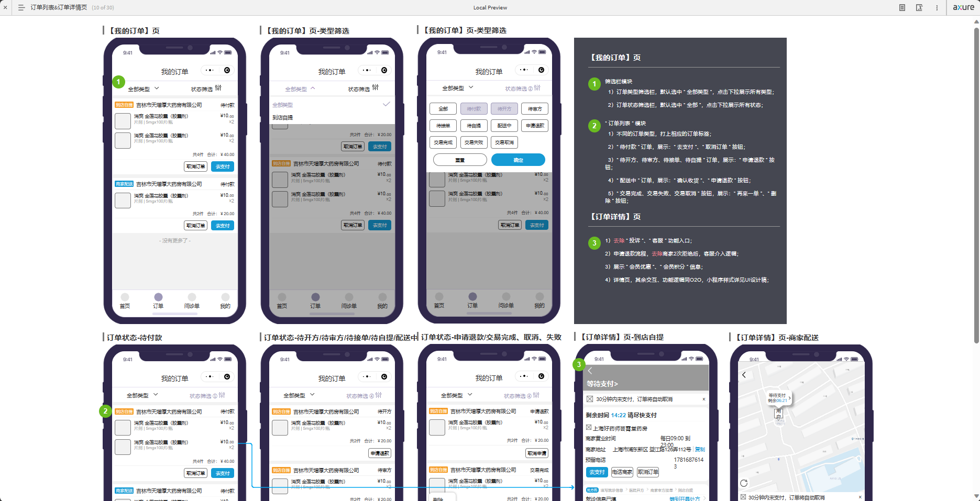Screen dimensions: 980x501
Task: Click 到店自提 orange tag in first order card
Action: [x=124, y=105]
